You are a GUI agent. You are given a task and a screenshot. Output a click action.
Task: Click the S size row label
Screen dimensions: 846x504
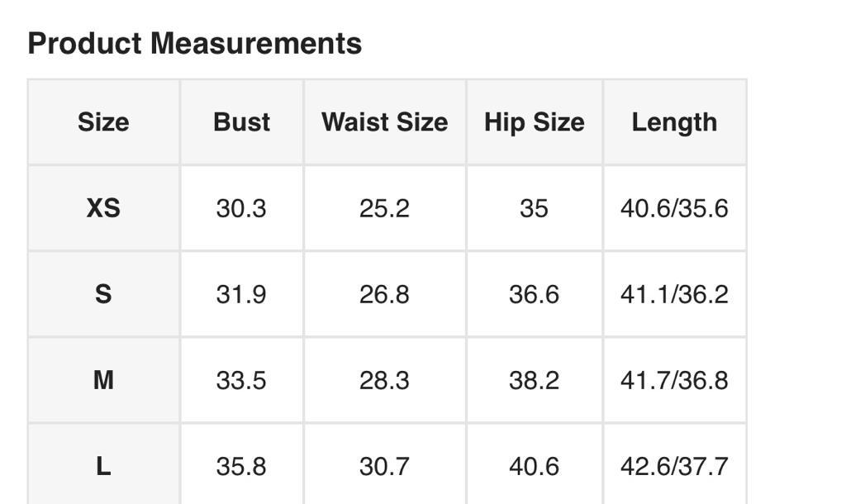103,294
